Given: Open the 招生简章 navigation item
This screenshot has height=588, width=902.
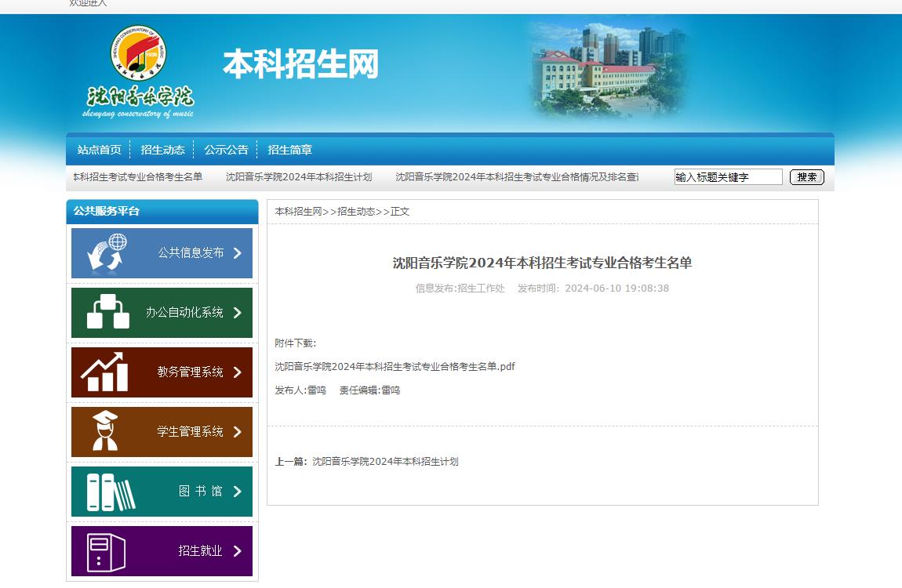Looking at the screenshot, I should coord(289,150).
